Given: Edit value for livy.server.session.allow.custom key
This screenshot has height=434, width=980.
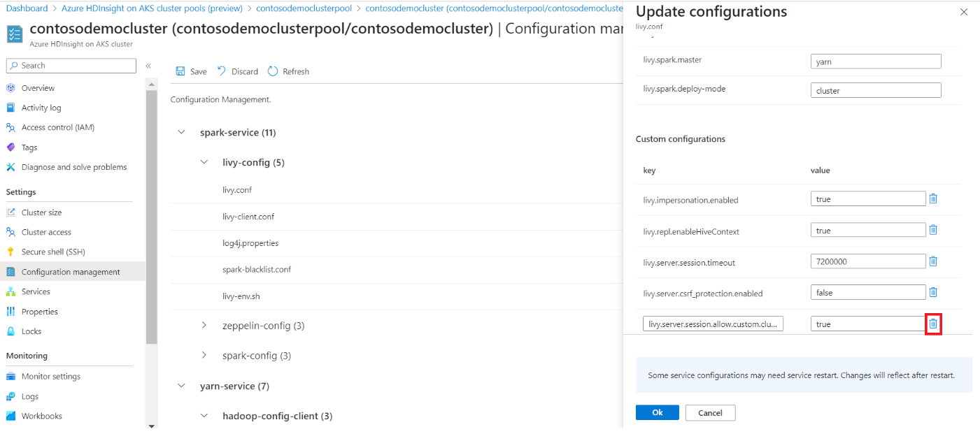Looking at the screenshot, I should [x=868, y=324].
